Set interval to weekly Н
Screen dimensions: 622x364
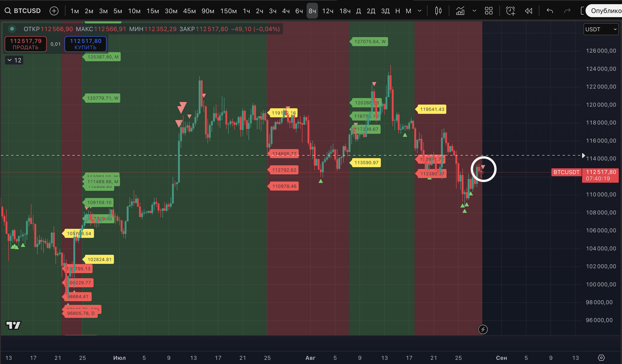point(398,11)
